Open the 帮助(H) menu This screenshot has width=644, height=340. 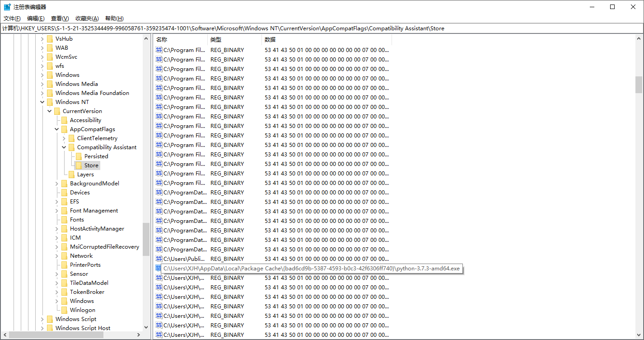pyautogui.click(x=114, y=19)
